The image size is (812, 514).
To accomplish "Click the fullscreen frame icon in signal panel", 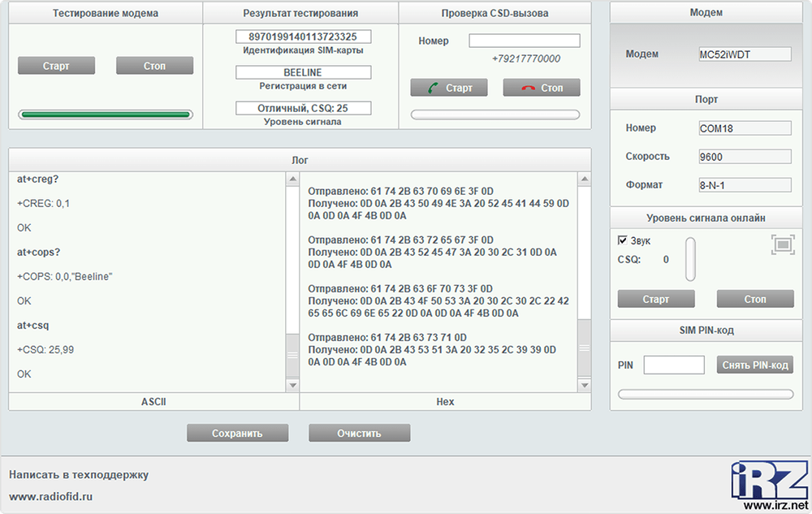I will coord(782,244).
